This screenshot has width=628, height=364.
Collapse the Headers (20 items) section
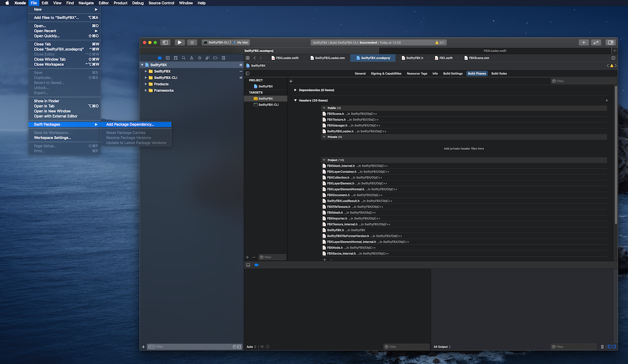click(x=295, y=100)
